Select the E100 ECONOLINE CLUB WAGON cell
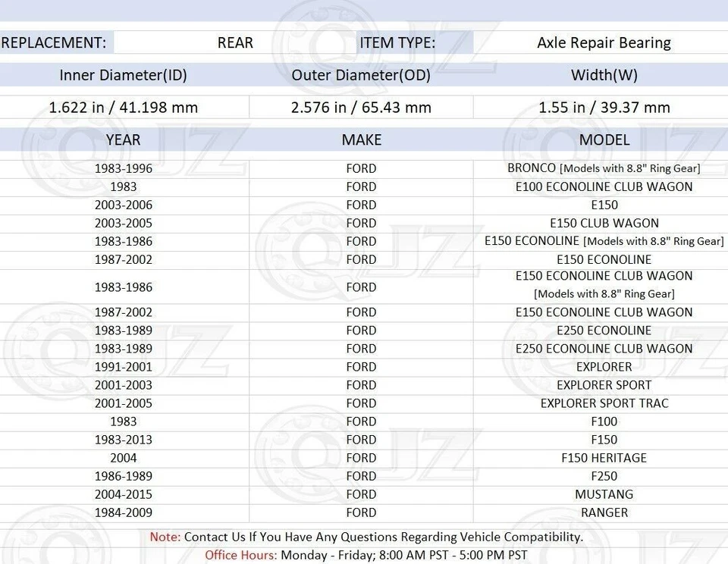This screenshot has height=564, width=728. pyautogui.click(x=604, y=186)
